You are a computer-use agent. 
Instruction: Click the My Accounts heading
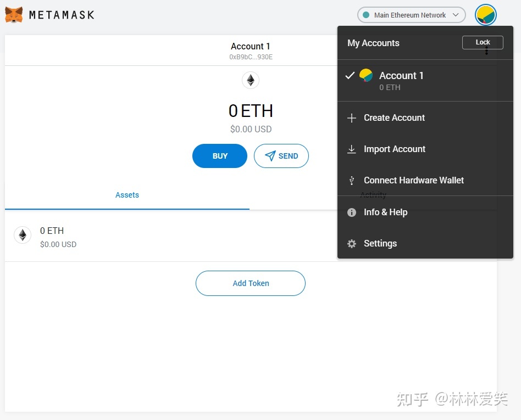click(x=374, y=43)
